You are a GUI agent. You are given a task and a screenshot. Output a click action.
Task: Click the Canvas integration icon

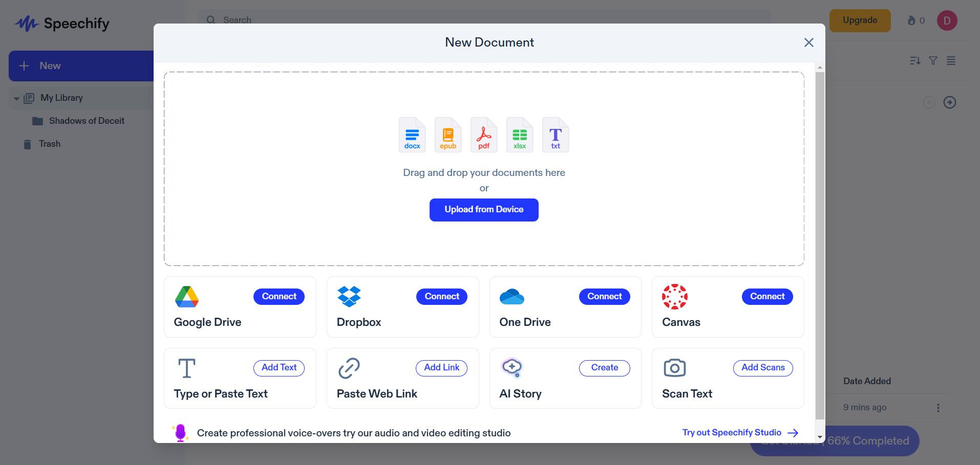point(674,297)
